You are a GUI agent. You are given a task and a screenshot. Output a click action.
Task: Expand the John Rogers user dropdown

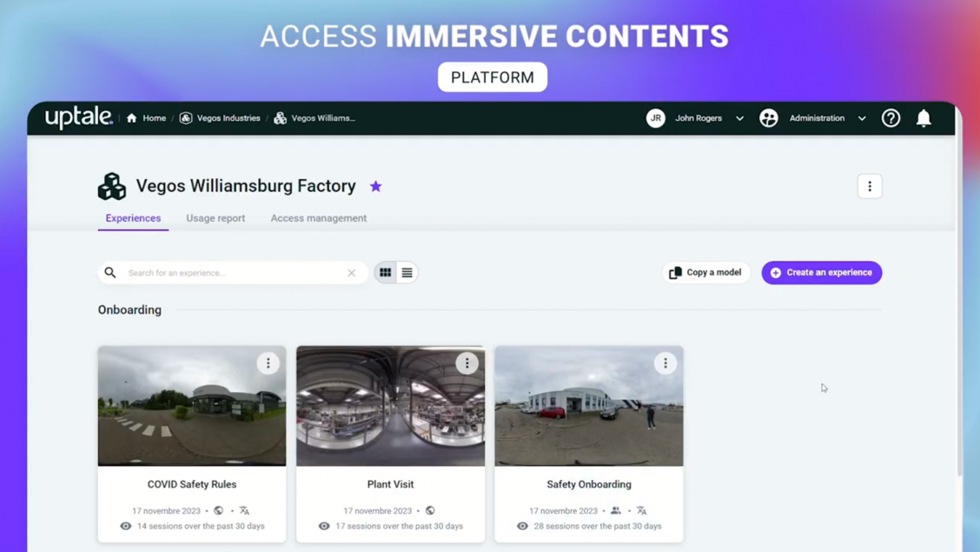739,118
